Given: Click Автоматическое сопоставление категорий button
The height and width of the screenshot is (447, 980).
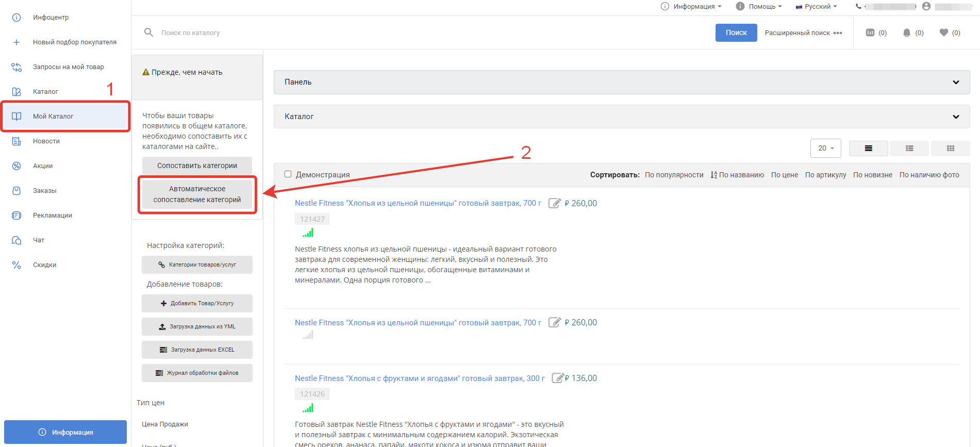Looking at the screenshot, I should (x=197, y=194).
